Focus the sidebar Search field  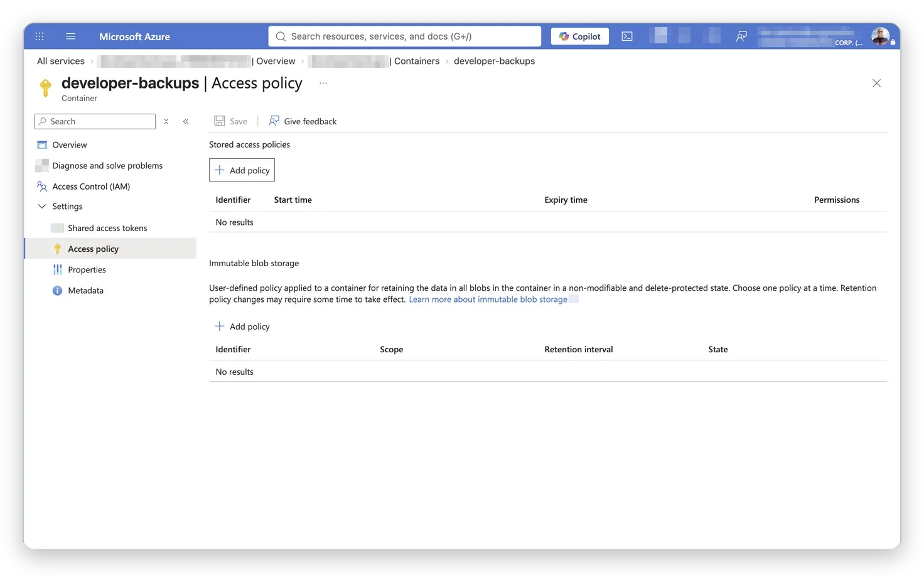pos(95,121)
